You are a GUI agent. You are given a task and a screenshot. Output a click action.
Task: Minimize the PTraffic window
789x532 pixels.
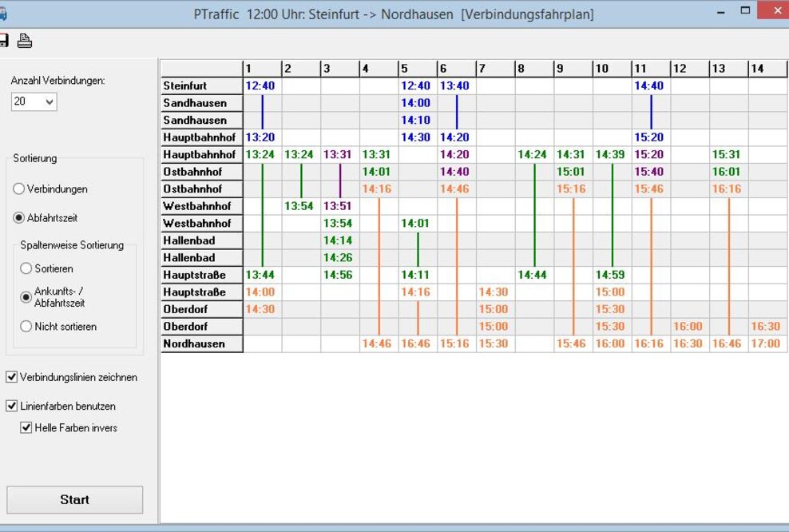[x=721, y=13]
